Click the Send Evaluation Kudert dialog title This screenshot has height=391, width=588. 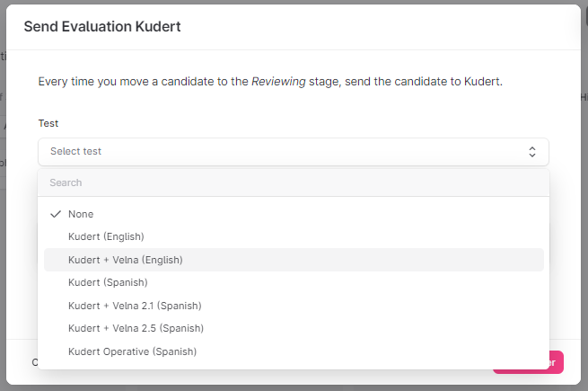coord(102,27)
